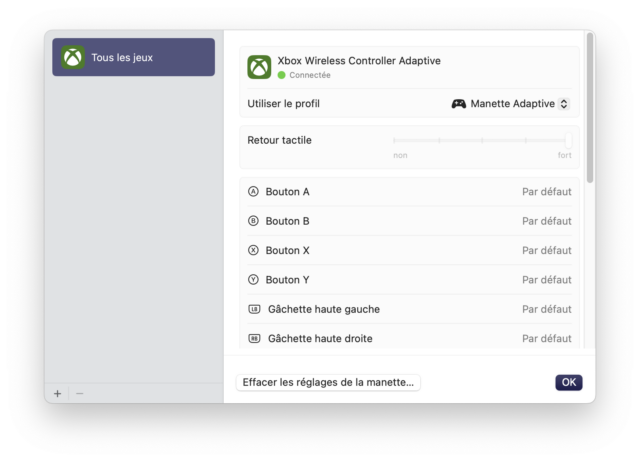Click the Xbox Wireless Controller Adaptive title
Screen dimensions: 640x462
[x=359, y=61]
